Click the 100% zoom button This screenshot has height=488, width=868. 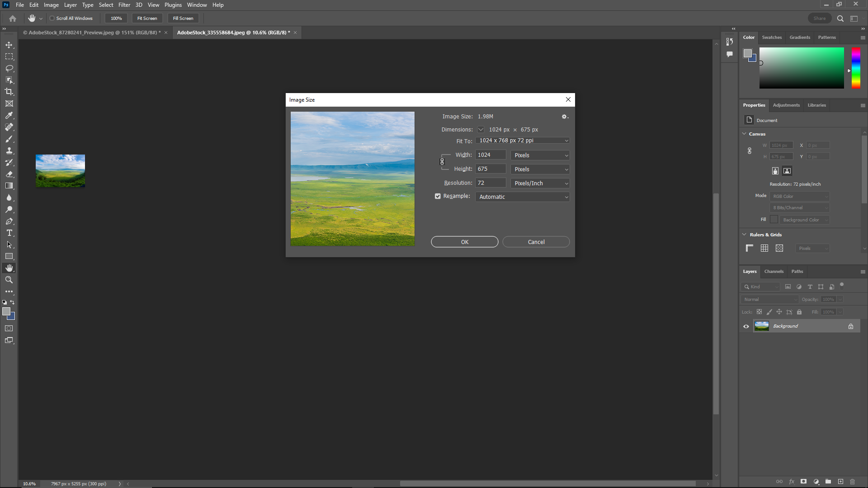[x=116, y=19]
